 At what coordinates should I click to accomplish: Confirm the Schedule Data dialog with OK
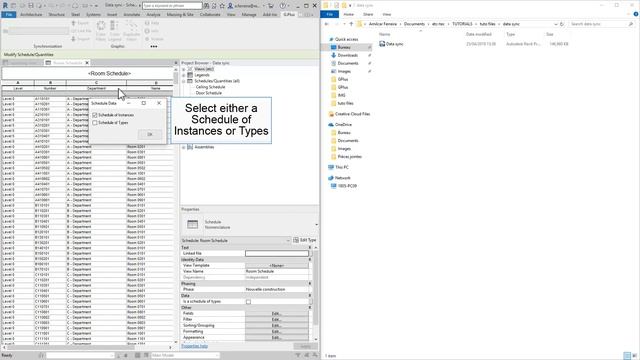149,134
